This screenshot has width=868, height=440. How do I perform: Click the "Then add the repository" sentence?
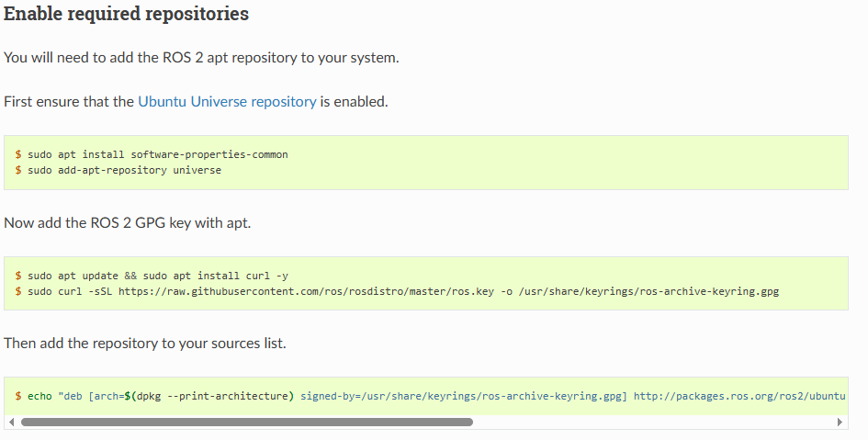click(145, 343)
